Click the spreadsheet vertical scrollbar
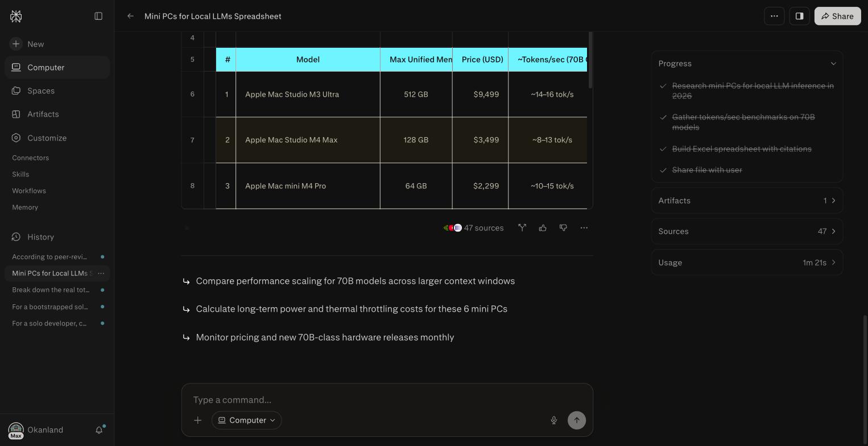The width and height of the screenshot is (868, 446). (590, 60)
